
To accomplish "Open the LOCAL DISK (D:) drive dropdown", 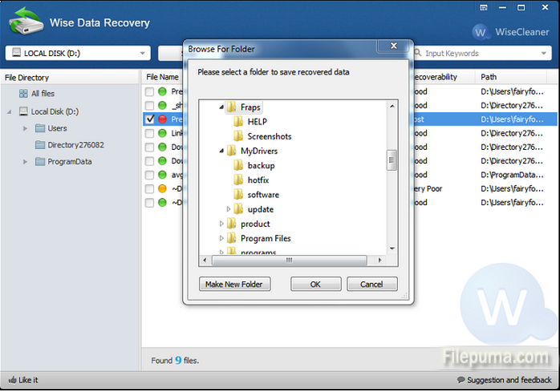I will pos(78,54).
